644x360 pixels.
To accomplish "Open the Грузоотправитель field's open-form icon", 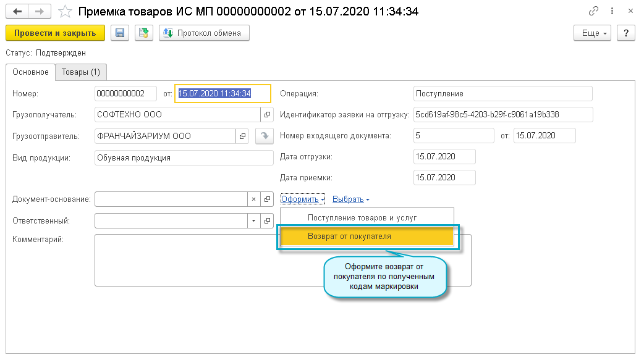I will coord(242,136).
